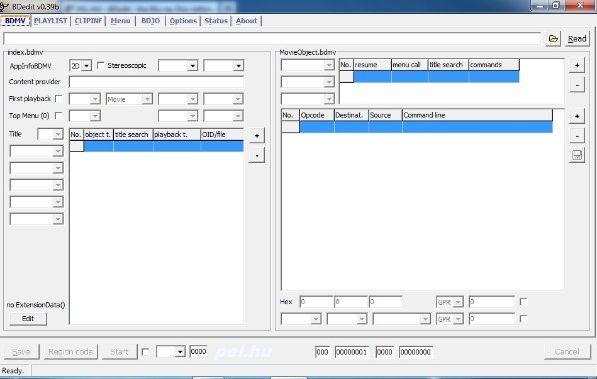
Task: Remove a command line with minus button
Action: 577,136
